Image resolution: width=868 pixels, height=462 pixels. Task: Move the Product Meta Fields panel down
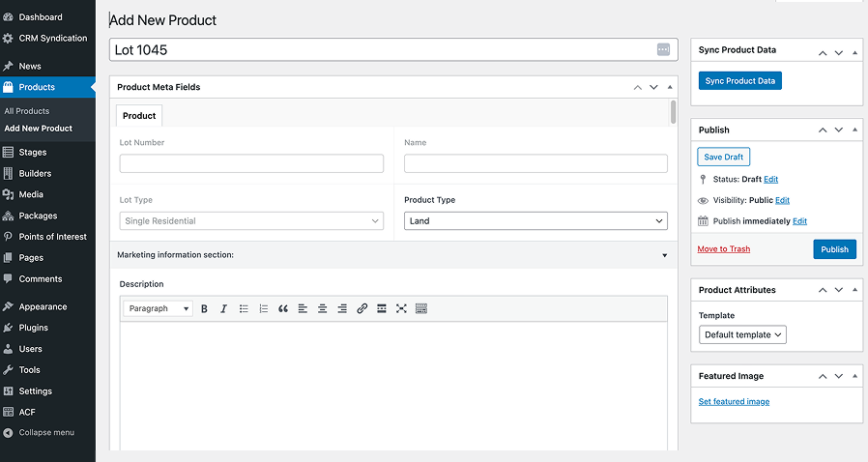coord(653,87)
